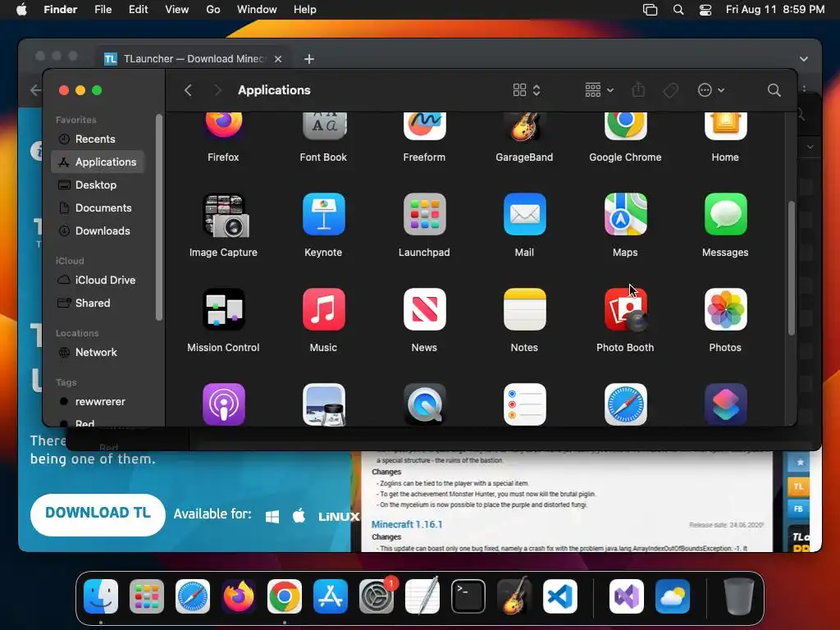Viewport: 840px width, 630px height.
Task: Open the Music app icon
Action: (323, 309)
